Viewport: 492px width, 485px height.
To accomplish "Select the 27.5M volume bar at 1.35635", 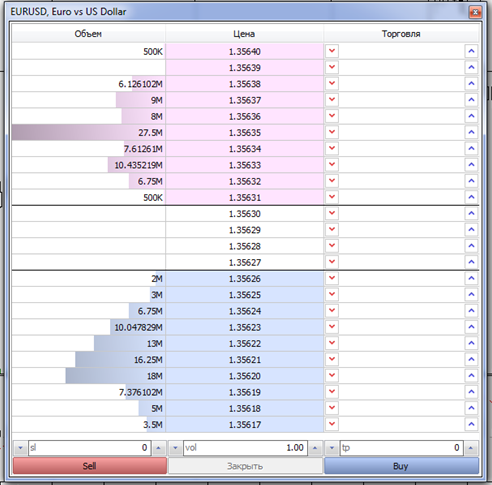I will (88, 132).
